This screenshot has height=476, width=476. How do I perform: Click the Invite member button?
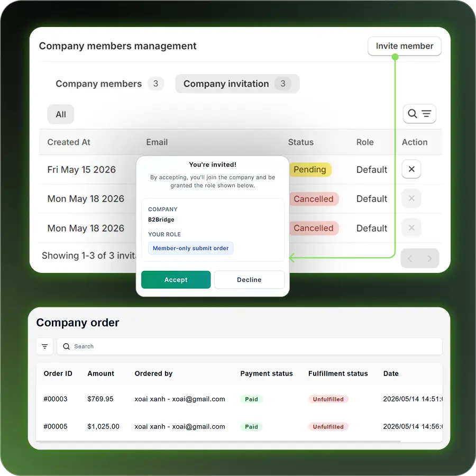coord(405,46)
